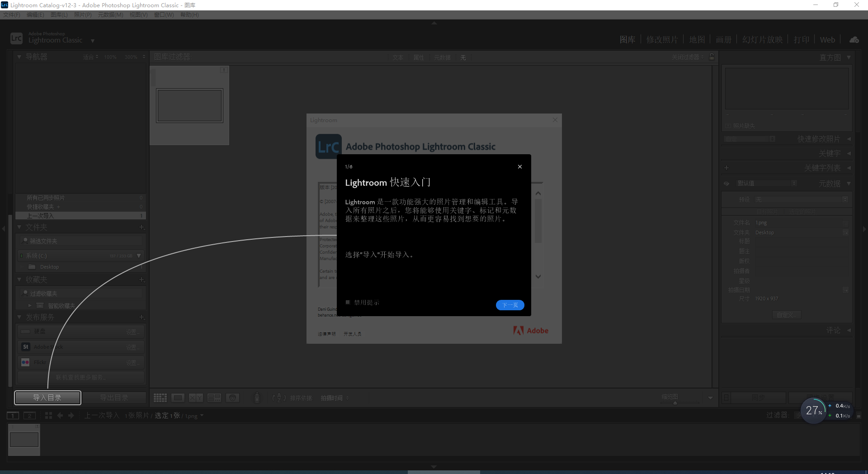Image resolution: width=868 pixels, height=474 pixels.
Task: Switch to Loupe view
Action: point(178,398)
